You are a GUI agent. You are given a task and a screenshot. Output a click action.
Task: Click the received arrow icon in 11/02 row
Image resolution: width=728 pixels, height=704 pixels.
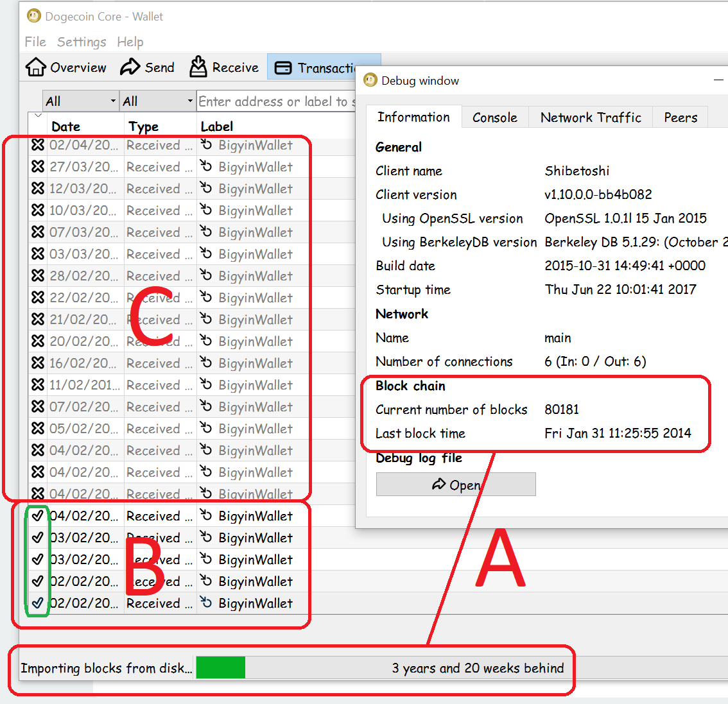coord(206,384)
